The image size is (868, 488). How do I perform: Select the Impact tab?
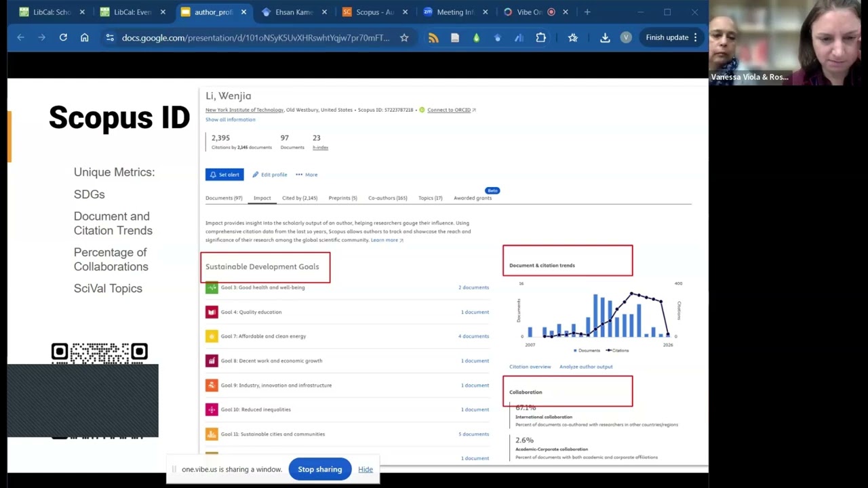(262, 198)
